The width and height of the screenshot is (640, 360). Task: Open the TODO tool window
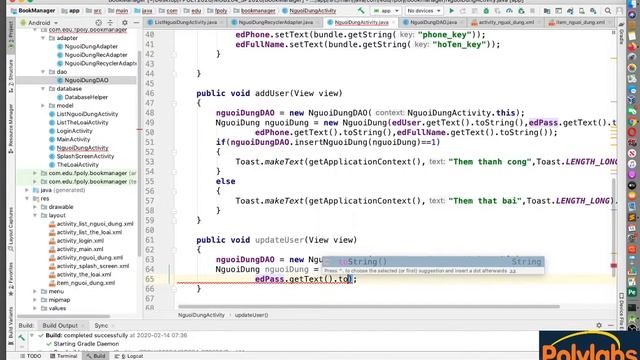pyautogui.click(x=31, y=356)
